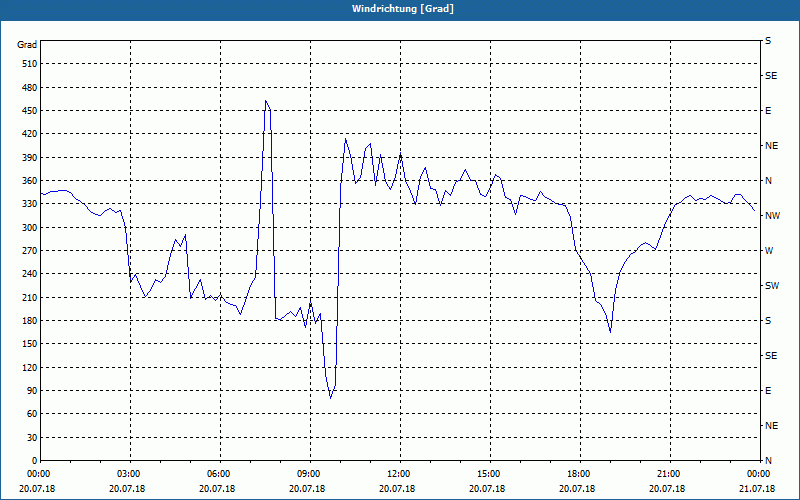The image size is (800, 500).
Task: Click the 480 y-axis value
Action: point(30,87)
